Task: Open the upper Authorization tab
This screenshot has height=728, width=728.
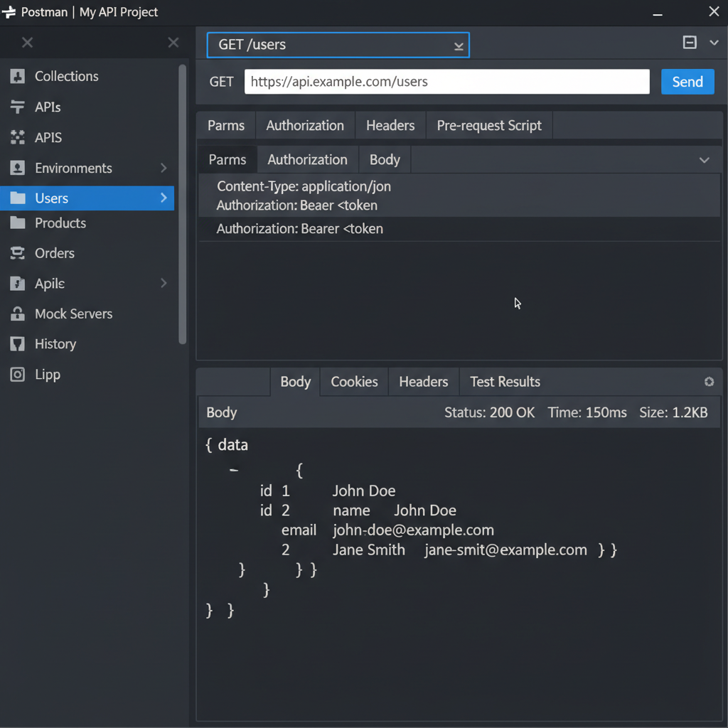Action: click(305, 125)
